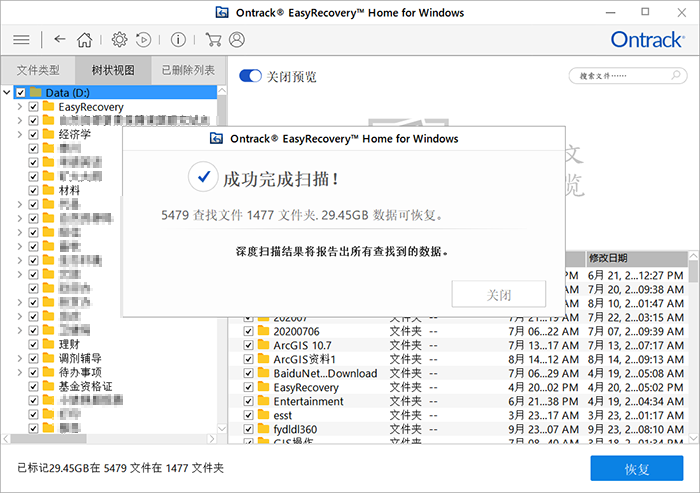Open settings via the gear icon
Screen dimensions: 700x493
click(x=119, y=40)
